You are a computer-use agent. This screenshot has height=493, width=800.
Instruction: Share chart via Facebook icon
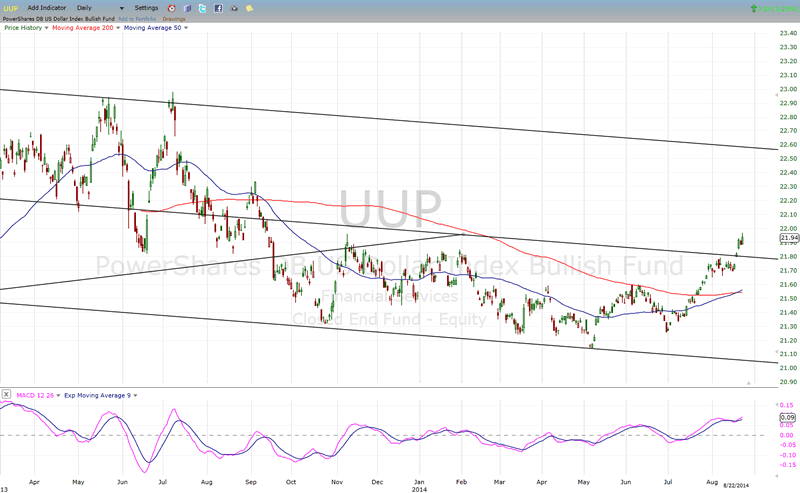(218, 7)
